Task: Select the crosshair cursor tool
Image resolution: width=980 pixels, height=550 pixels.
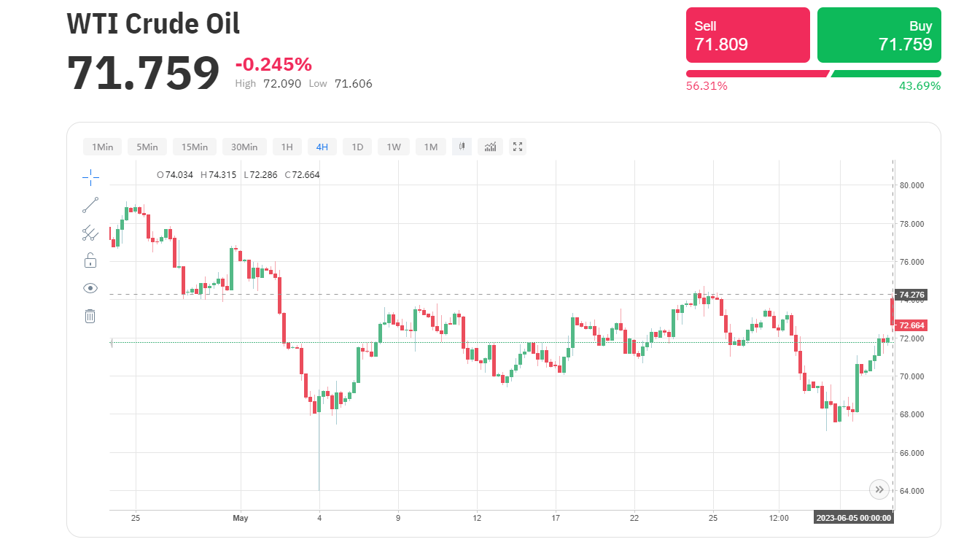Action: [90, 177]
